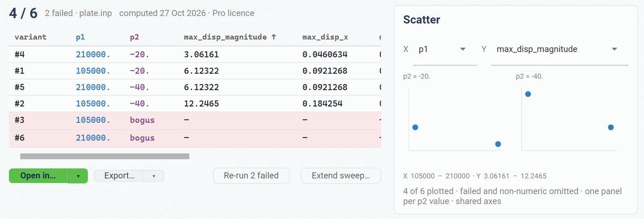
Task: Click the p2 = -40. panel label
Action: pos(529,76)
